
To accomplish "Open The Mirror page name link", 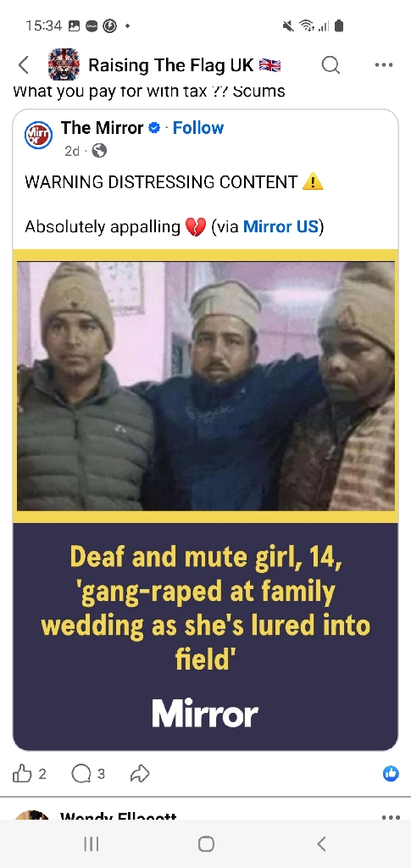I will pos(102,128).
